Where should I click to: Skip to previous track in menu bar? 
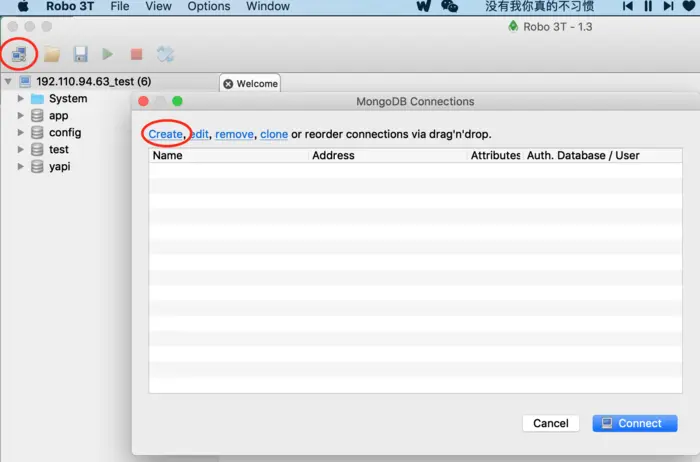[x=628, y=6]
